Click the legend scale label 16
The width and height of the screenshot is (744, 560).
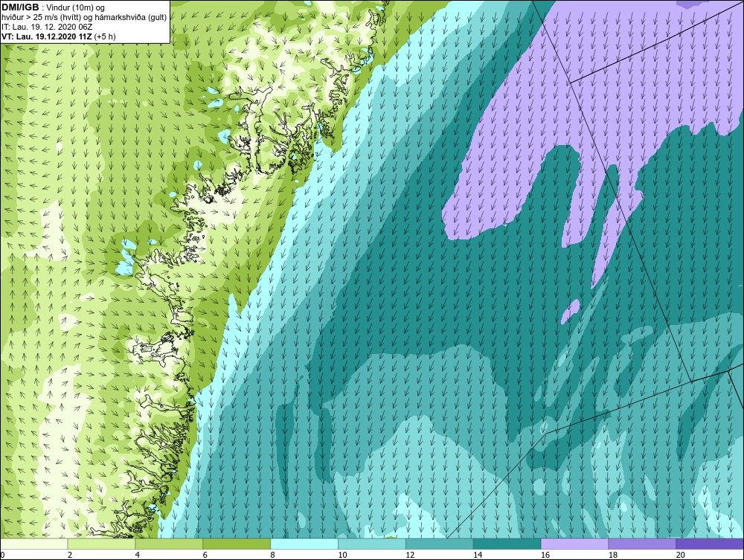point(545,555)
